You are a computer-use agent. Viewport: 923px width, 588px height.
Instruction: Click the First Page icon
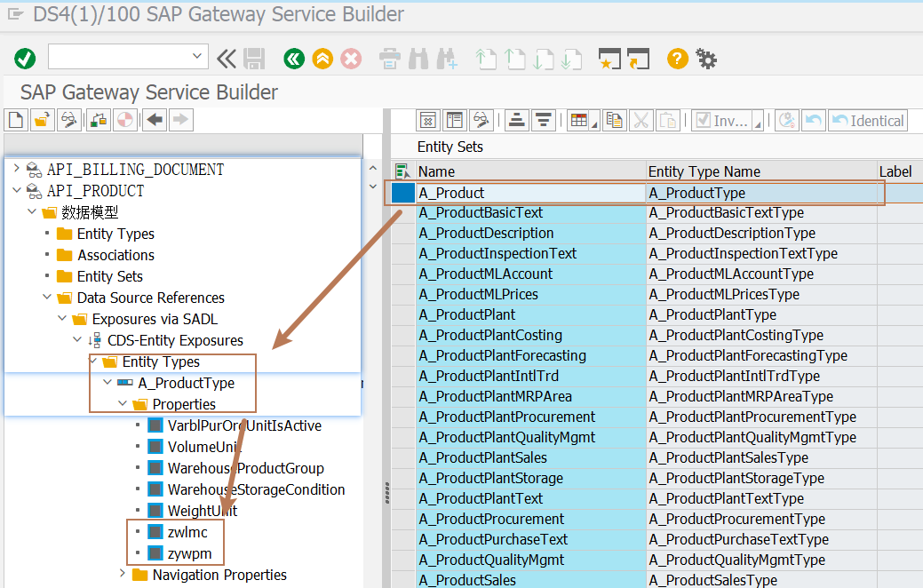pos(486,59)
